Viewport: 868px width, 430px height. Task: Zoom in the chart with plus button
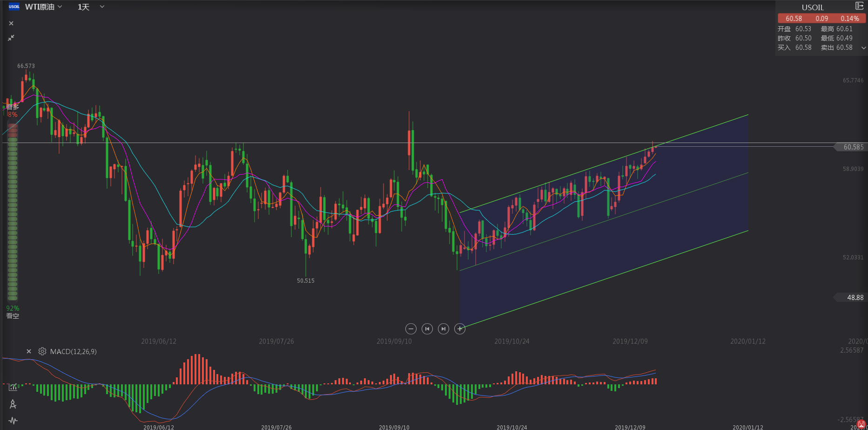[x=460, y=329]
